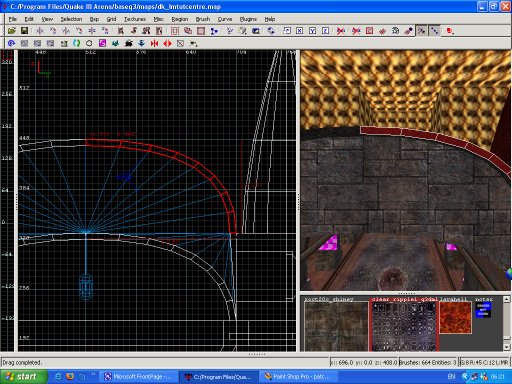This screenshot has height=384, width=512.
Task: Click the Select Inside icon
Action: (159, 31)
